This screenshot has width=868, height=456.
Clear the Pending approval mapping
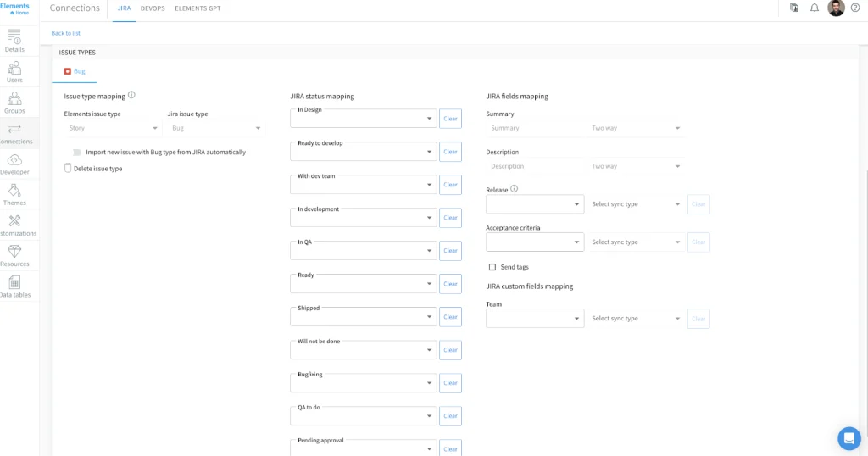pyautogui.click(x=451, y=448)
